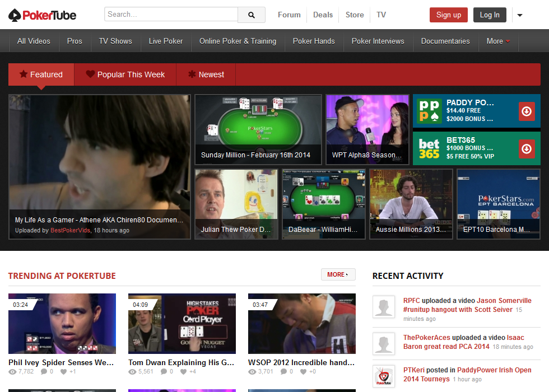Click ThePokerAces user avatar

384,343
